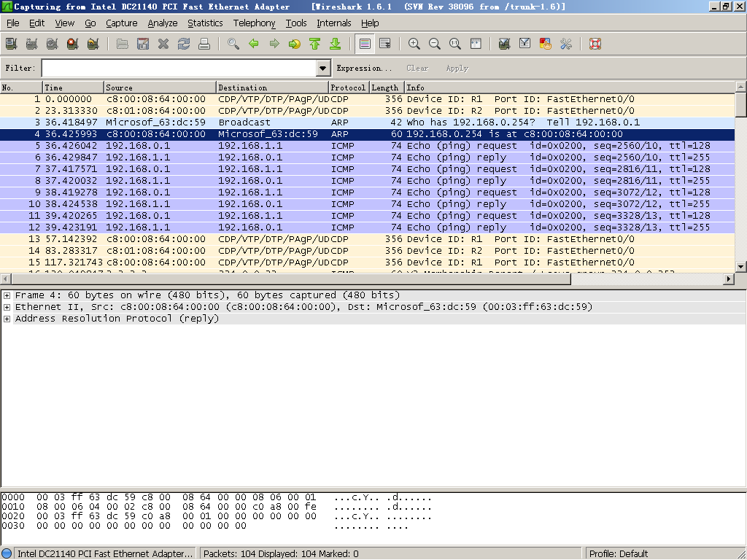
Task: Open capture options from the toolbar
Action: point(32,44)
